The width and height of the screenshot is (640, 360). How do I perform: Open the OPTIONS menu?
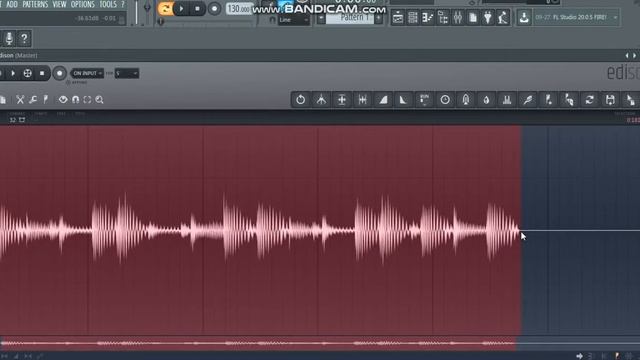(x=82, y=4)
